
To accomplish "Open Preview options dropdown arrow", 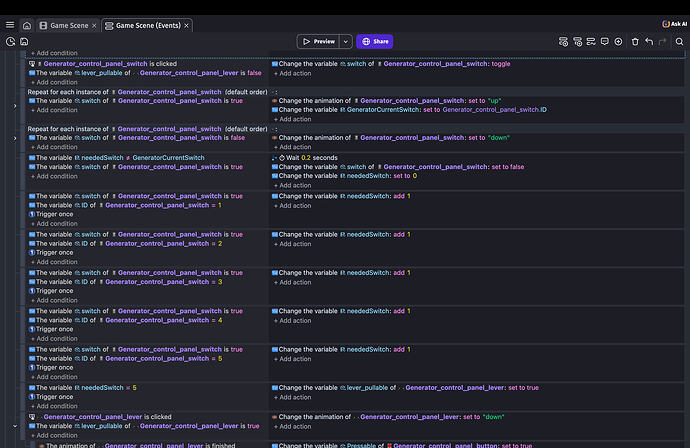I will coord(346,41).
